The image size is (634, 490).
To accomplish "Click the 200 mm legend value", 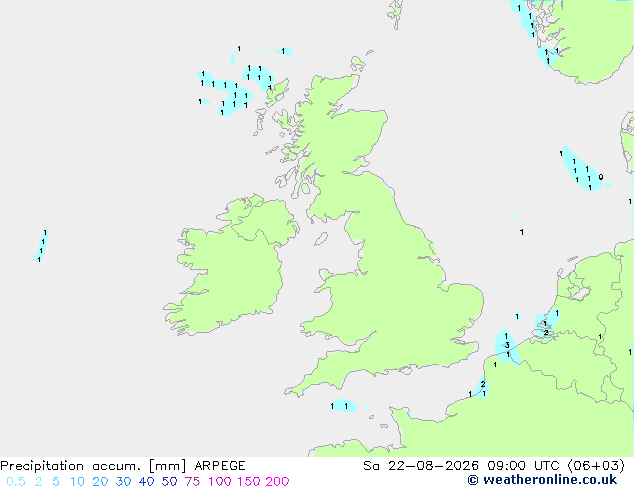I will tap(277, 482).
